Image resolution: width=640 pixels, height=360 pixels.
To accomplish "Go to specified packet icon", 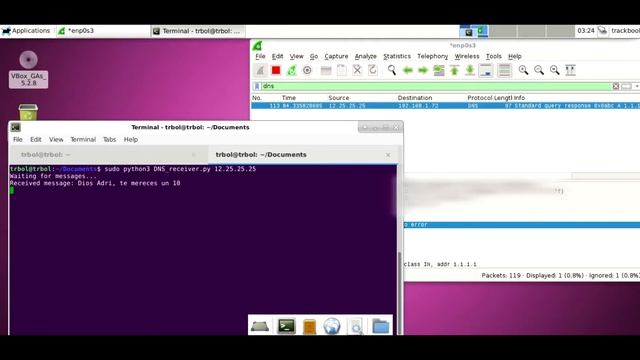I will point(439,70).
